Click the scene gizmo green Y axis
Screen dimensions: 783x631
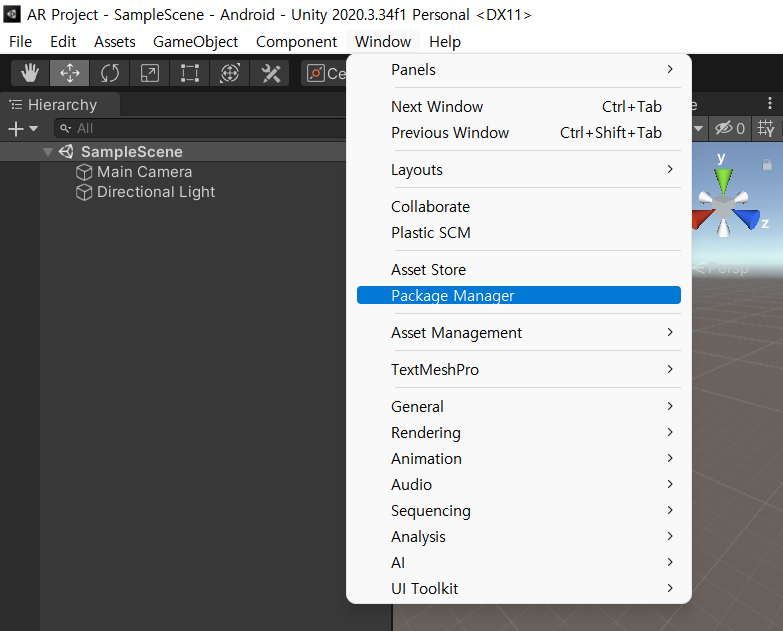tap(723, 181)
